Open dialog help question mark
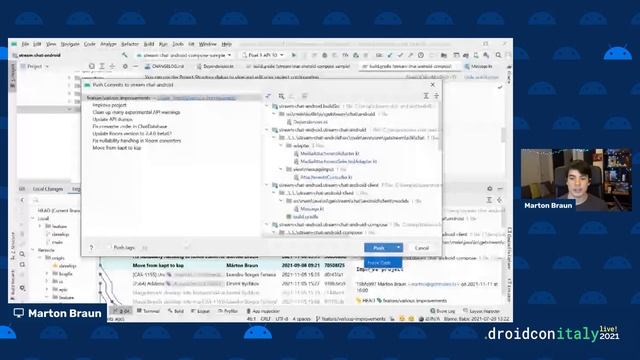This screenshot has height=360, width=640. (x=91, y=248)
